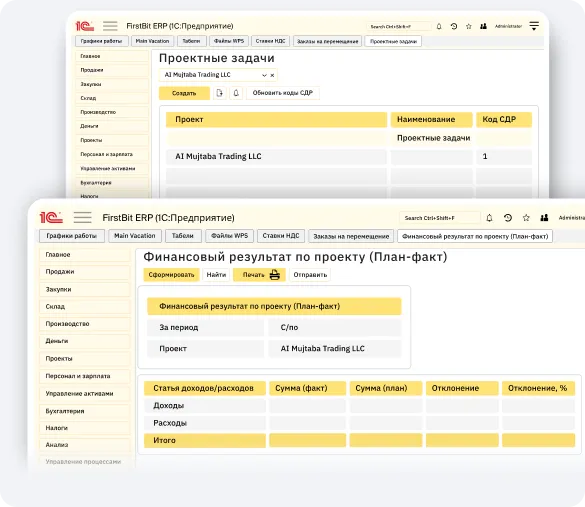Clear the Al Mujtaba Trading LLC project filter
The width and height of the screenshot is (585, 507).
272,75
